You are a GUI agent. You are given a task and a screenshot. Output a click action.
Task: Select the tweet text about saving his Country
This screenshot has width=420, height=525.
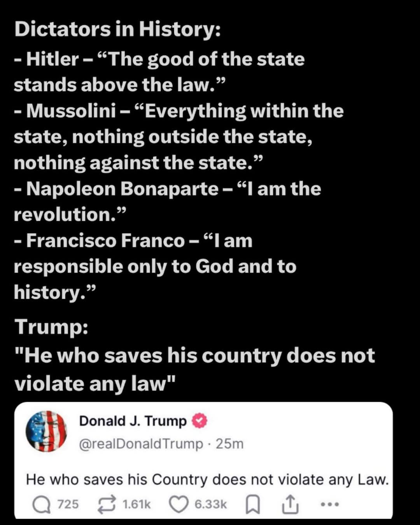(207, 479)
